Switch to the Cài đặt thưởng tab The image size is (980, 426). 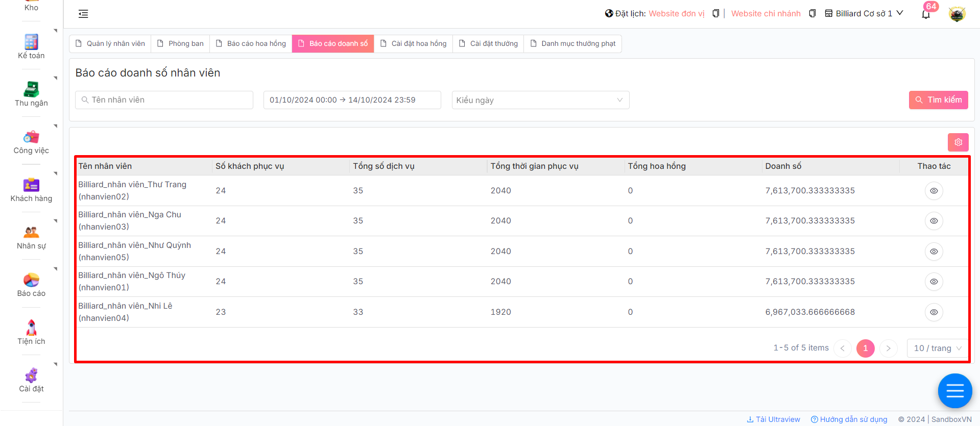click(488, 44)
